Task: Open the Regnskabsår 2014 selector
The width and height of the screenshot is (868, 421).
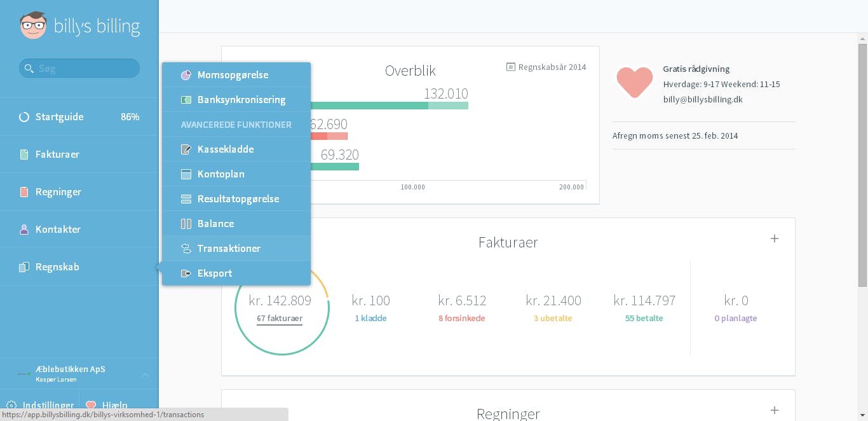Action: (x=546, y=67)
